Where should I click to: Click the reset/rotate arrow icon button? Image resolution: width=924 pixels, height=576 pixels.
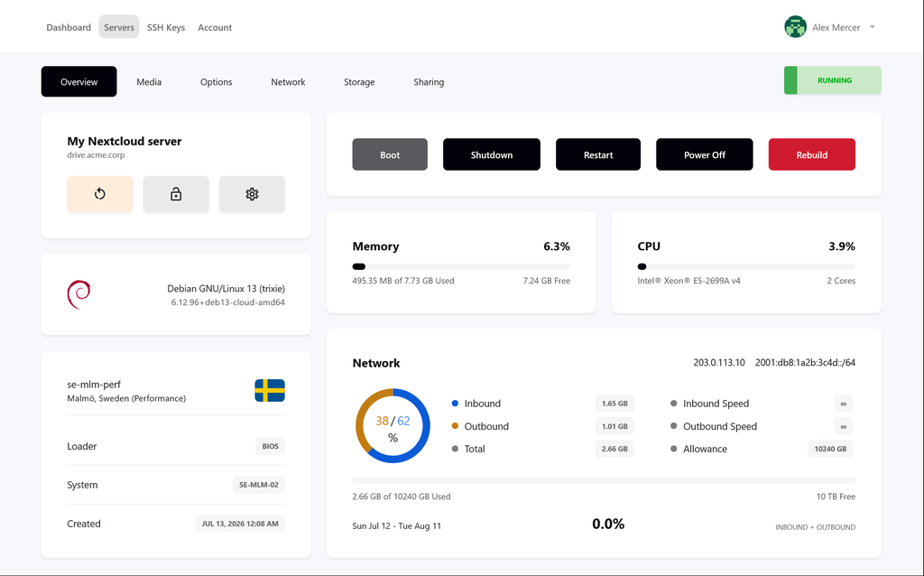[x=99, y=194]
